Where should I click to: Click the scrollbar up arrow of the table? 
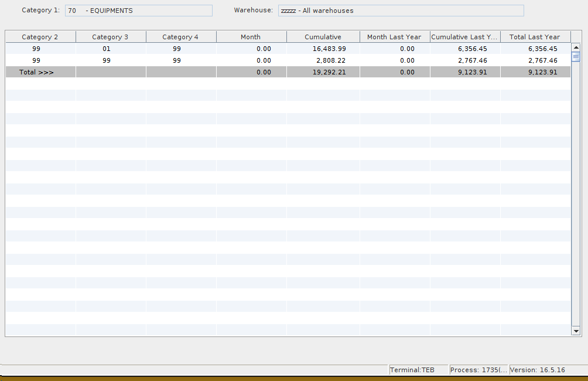576,47
